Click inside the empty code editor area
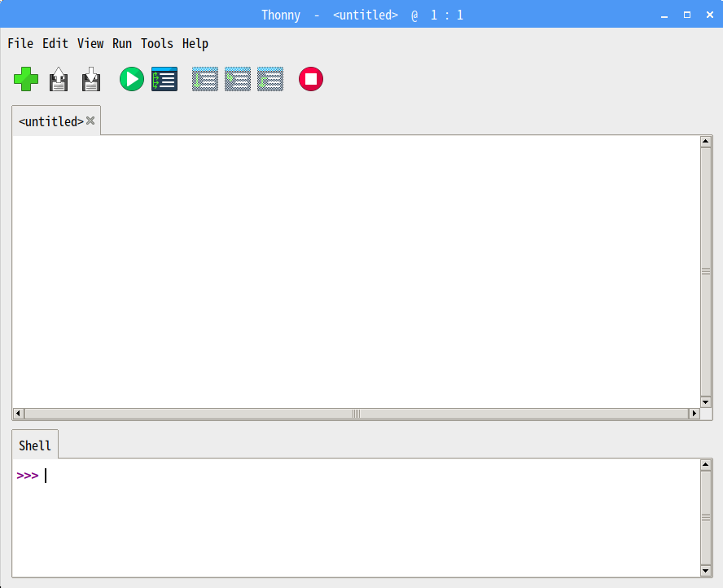723x588 pixels. [x=356, y=271]
